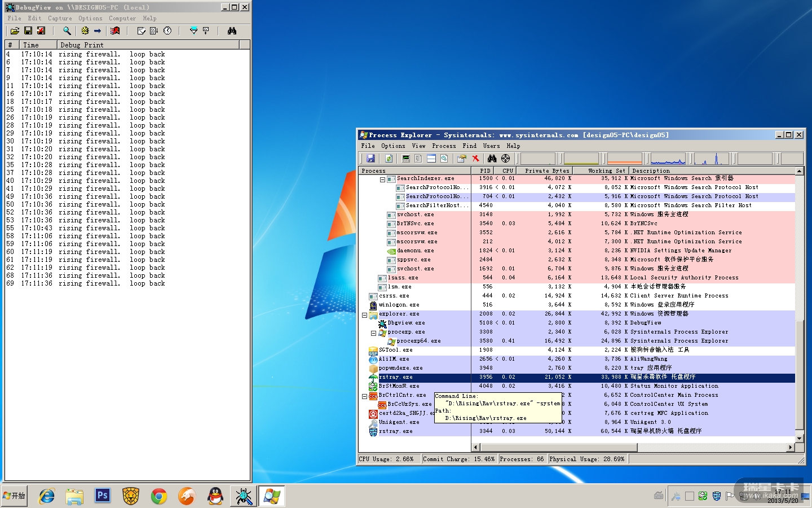
Task: Select the procexp64.exe process row
Action: pyautogui.click(x=418, y=341)
